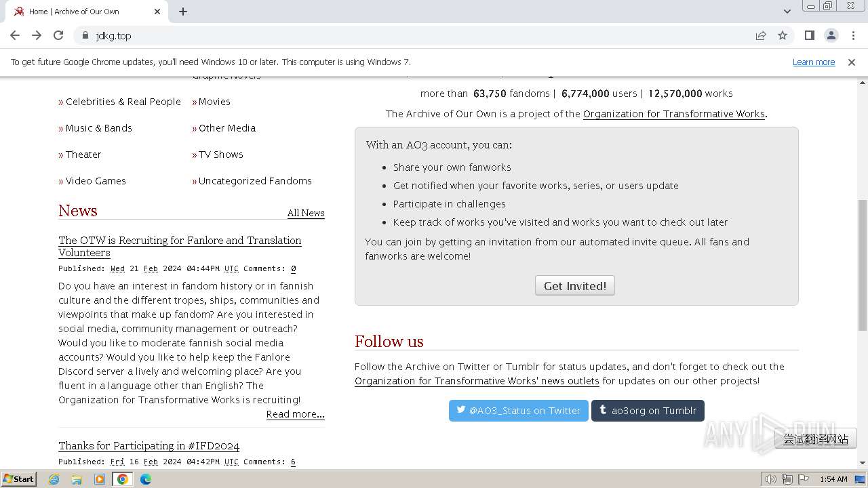Image resolution: width=868 pixels, height=488 pixels.
Task: Open the Windows Start menu
Action: click(18, 479)
